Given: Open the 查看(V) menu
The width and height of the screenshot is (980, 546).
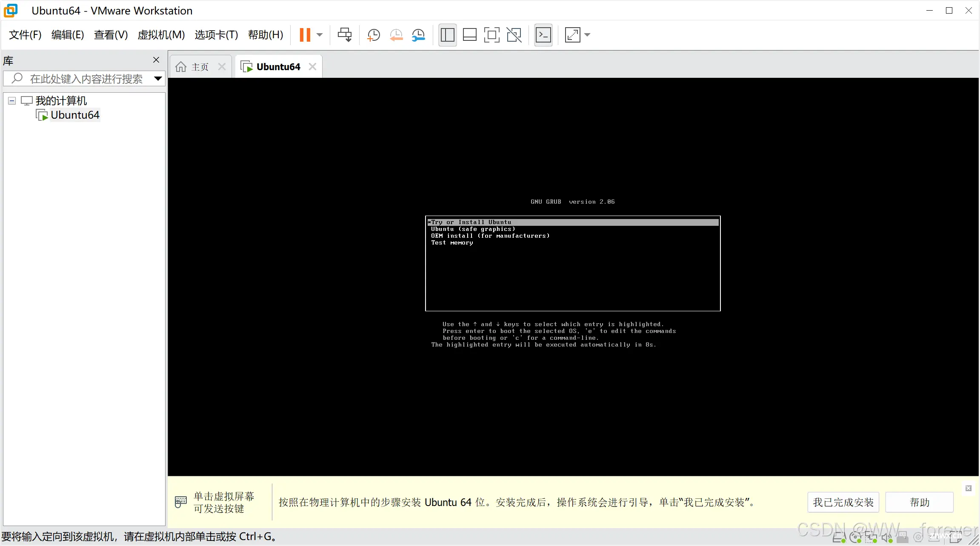Looking at the screenshot, I should pyautogui.click(x=111, y=35).
